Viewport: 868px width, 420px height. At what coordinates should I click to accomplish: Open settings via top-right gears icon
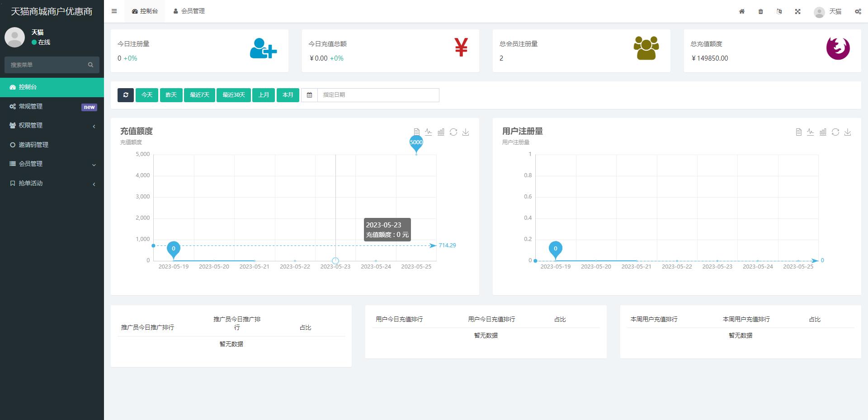(858, 11)
